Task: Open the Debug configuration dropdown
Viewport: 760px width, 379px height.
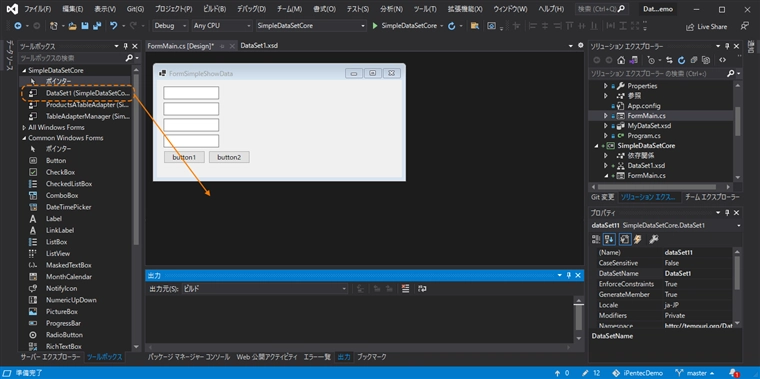Action: pos(170,26)
